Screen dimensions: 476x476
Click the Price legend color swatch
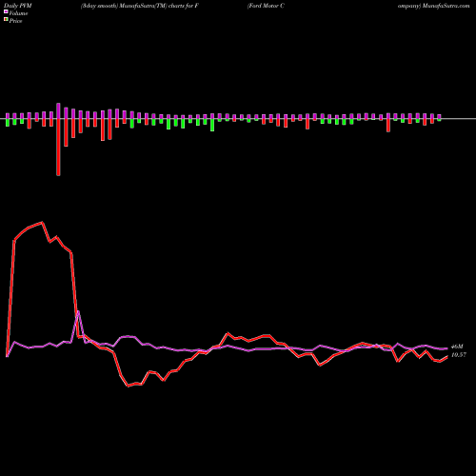click(x=6, y=20)
